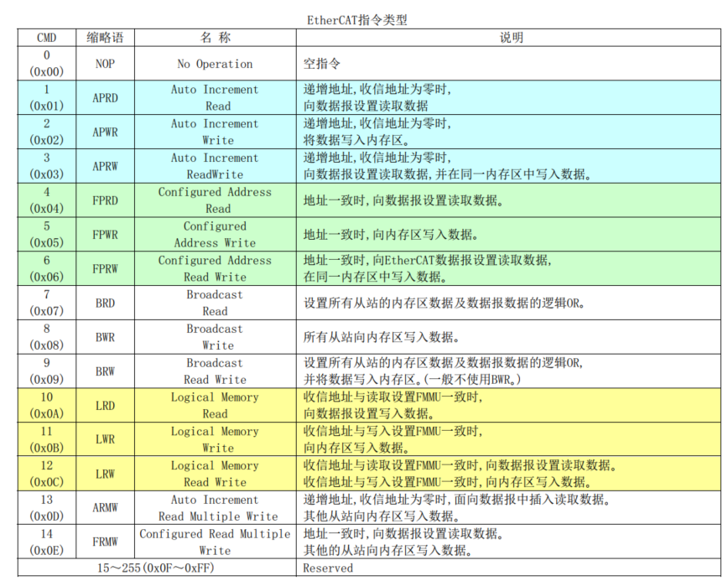Click the 'Configured Address Write' name cell
The image size is (728, 581).
click(216, 235)
